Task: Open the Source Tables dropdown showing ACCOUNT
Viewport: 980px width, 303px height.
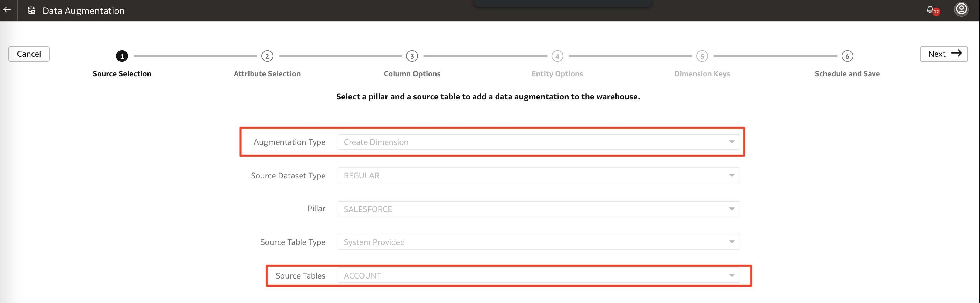Action: pyautogui.click(x=539, y=276)
